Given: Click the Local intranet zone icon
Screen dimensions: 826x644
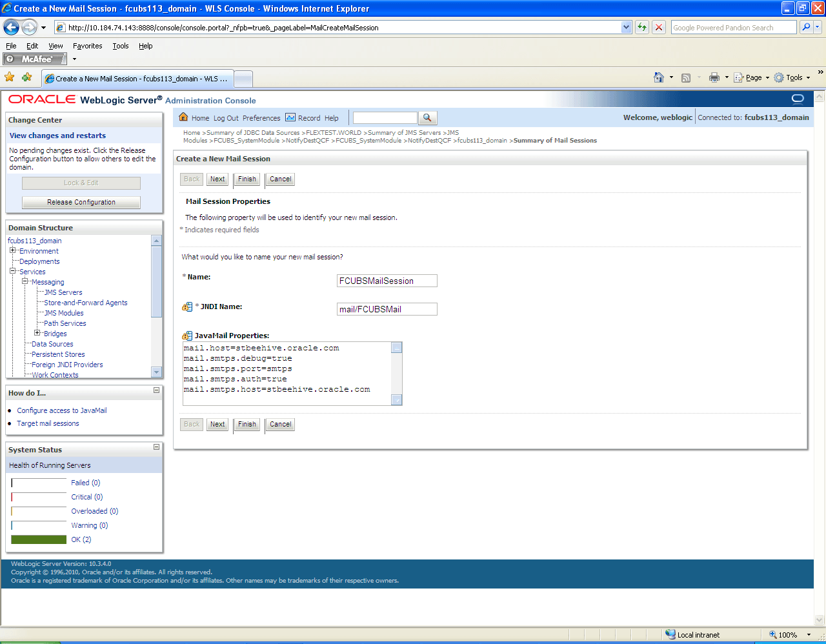Looking at the screenshot, I should pos(670,634).
